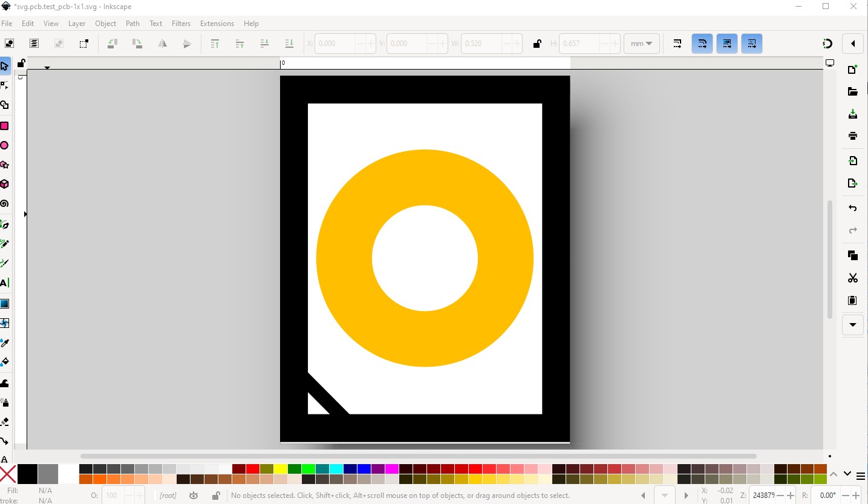
Task: Select the Node editing tool
Action: click(x=4, y=85)
